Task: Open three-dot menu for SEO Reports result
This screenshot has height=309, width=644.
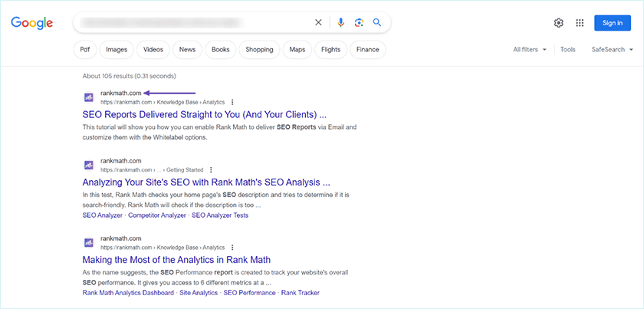Action: (232, 102)
